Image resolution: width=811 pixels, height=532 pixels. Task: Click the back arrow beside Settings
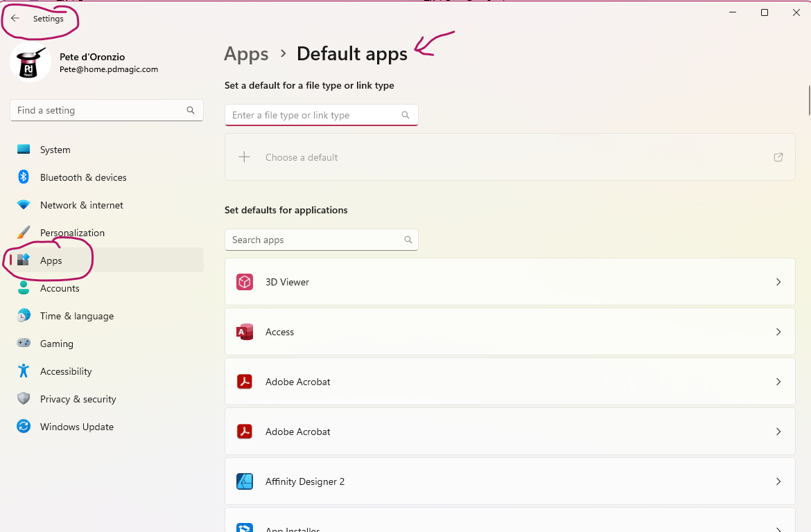tap(15, 19)
